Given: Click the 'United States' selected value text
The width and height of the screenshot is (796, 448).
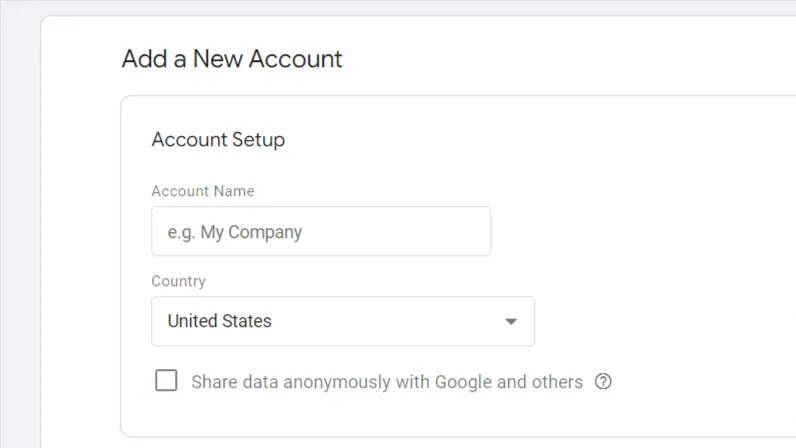Looking at the screenshot, I should point(220,322).
